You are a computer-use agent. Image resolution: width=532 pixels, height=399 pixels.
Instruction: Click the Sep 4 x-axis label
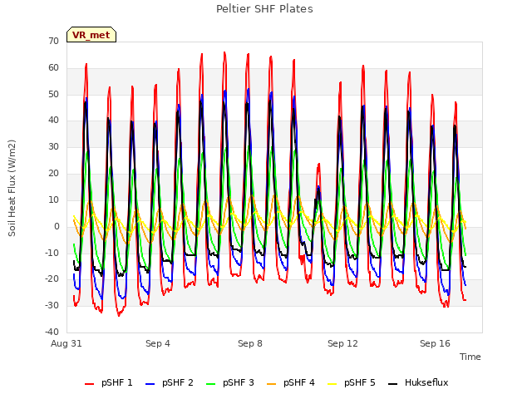158,343
